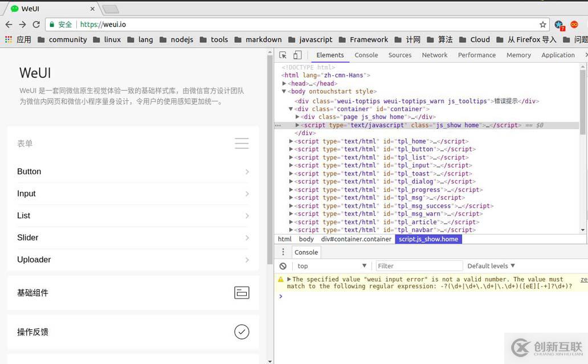This screenshot has width=588, height=364.
Task: Click the panel icon next to 基础组件
Action: 242,292
